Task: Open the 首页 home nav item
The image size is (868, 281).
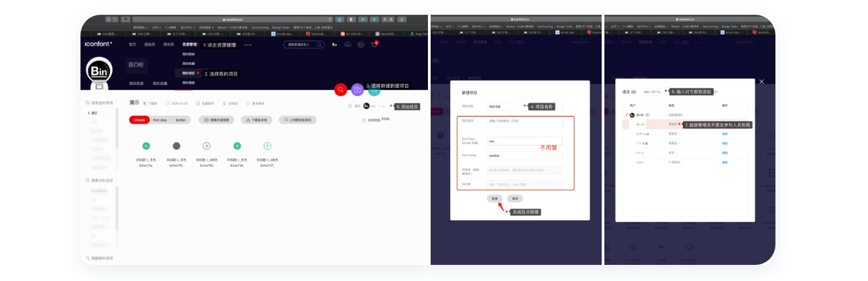Action: (x=132, y=44)
